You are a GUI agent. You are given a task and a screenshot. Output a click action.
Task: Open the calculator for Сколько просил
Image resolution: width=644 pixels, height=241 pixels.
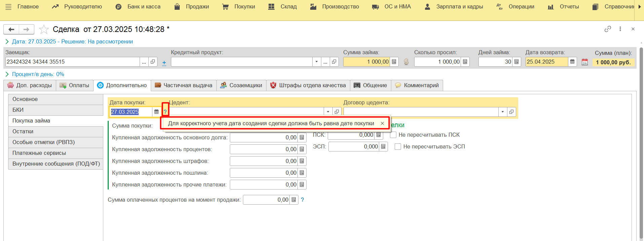465,62
